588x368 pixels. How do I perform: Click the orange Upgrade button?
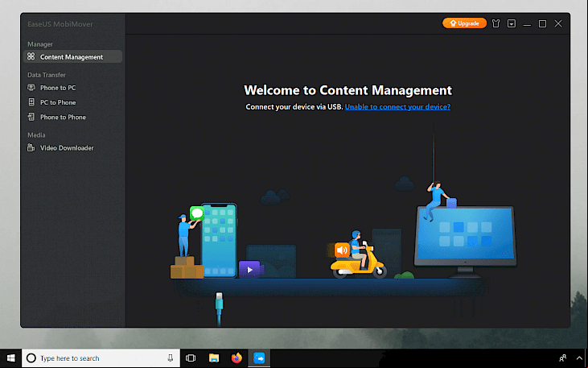click(x=464, y=23)
